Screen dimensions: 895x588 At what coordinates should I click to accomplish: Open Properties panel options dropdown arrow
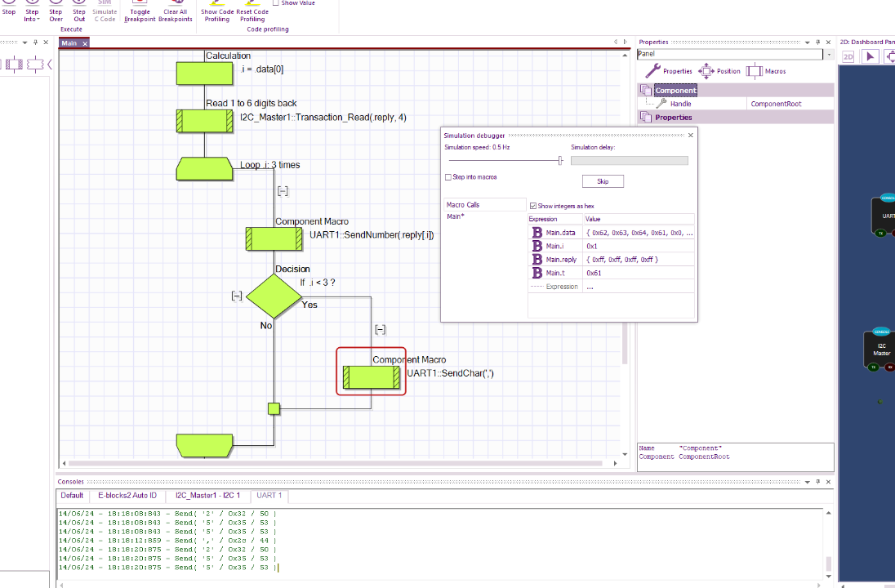tap(807, 42)
